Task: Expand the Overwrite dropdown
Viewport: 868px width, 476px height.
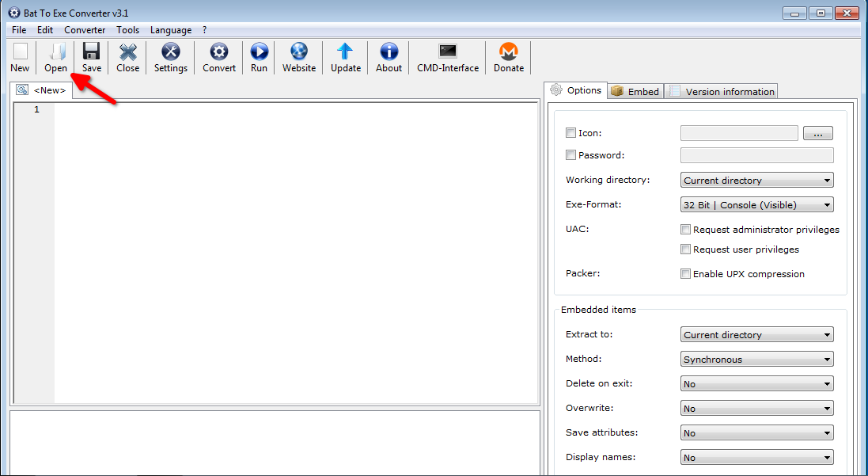Action: (x=756, y=409)
